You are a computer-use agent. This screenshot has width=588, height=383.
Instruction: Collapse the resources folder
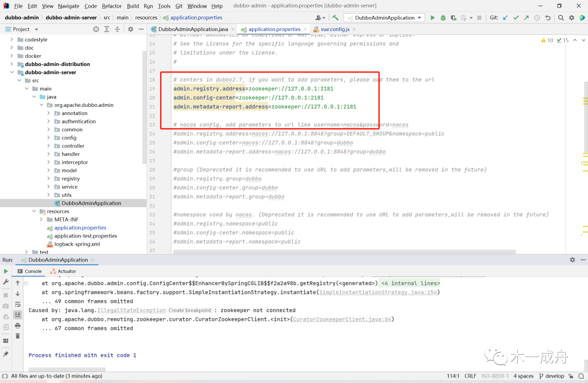(34, 211)
